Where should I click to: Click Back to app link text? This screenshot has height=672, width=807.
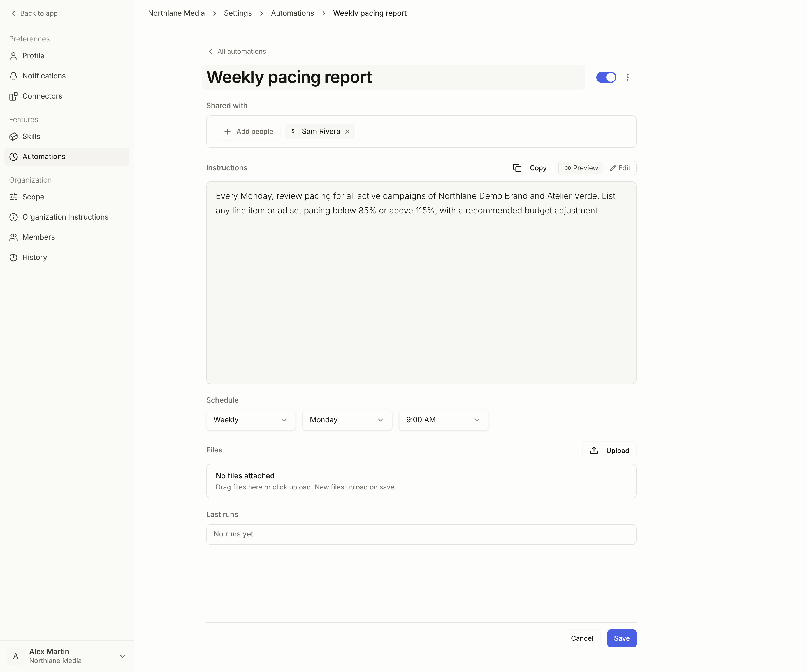click(39, 13)
